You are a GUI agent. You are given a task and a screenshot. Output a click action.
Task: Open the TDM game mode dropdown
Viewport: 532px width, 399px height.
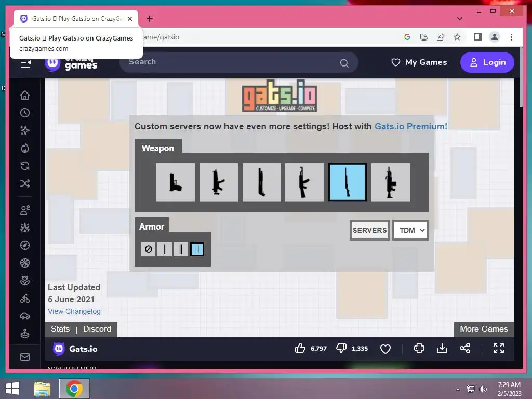pyautogui.click(x=410, y=230)
